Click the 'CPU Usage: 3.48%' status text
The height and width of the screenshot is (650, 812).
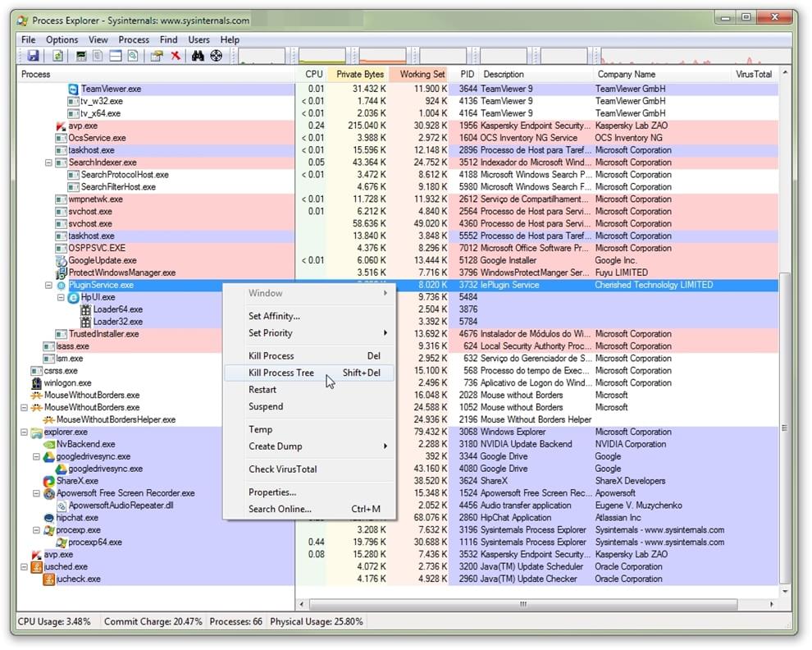54,621
